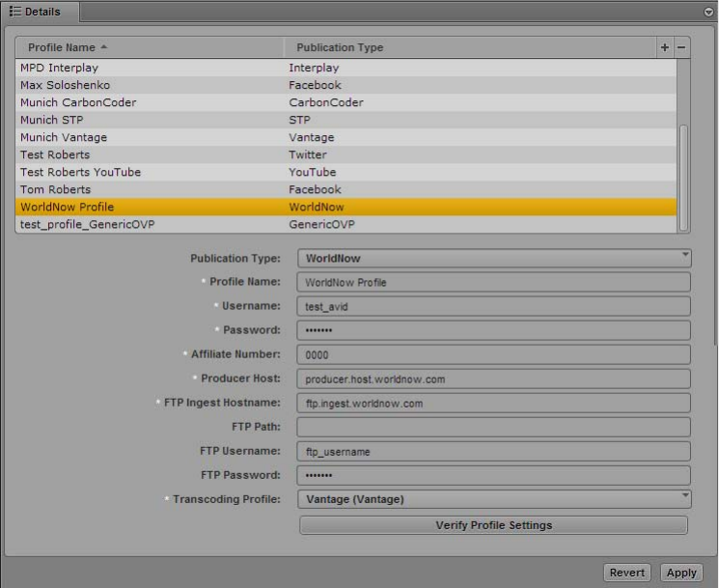
Task: Click the profile list vertical scrollbar
Action: coord(683,178)
